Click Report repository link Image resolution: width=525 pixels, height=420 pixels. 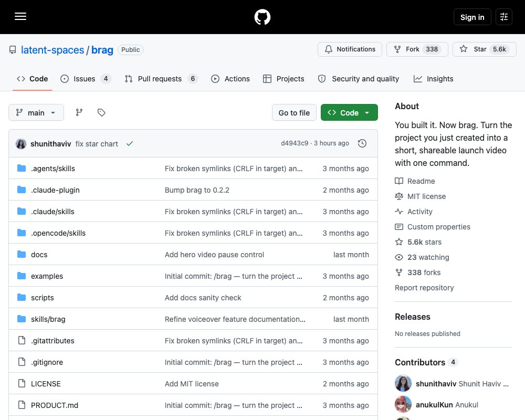pos(424,288)
